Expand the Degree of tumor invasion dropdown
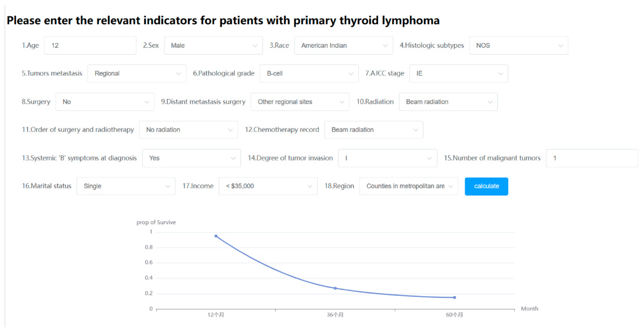The height and width of the screenshot is (334, 644). pyautogui.click(x=387, y=158)
